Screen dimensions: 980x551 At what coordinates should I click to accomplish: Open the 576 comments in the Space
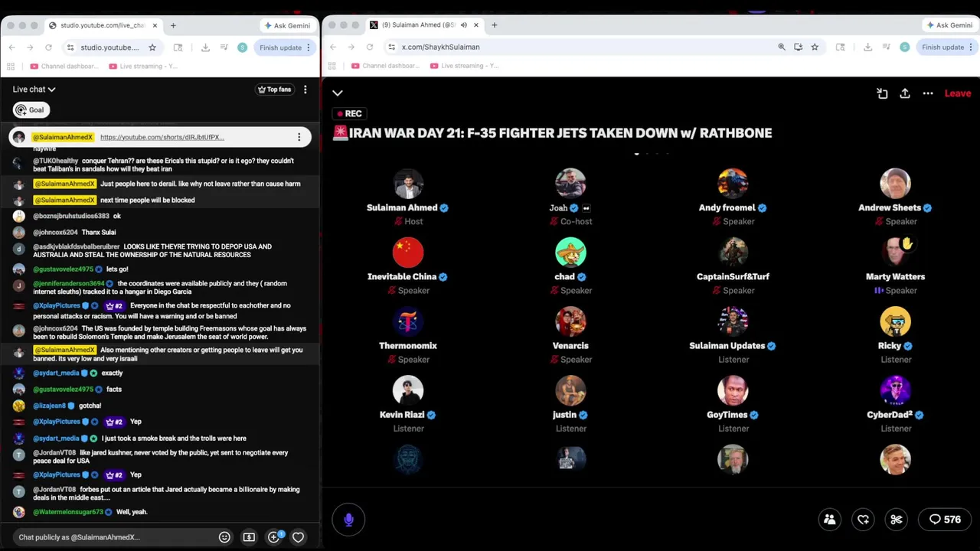pos(945,520)
